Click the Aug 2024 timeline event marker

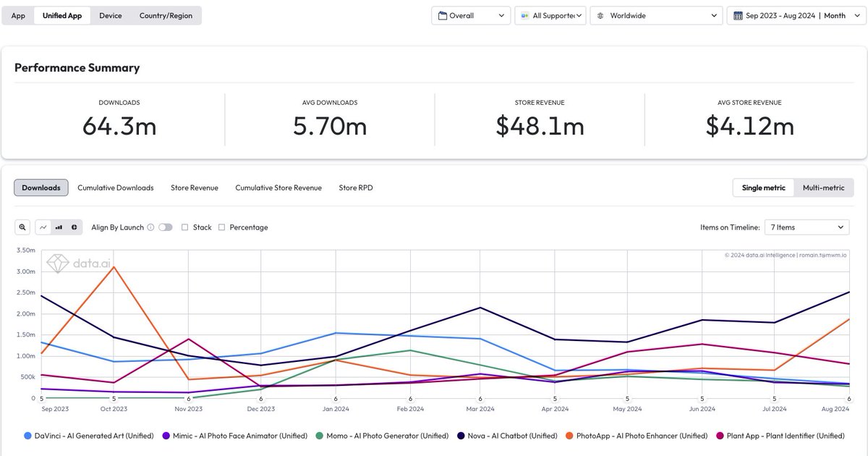point(848,399)
